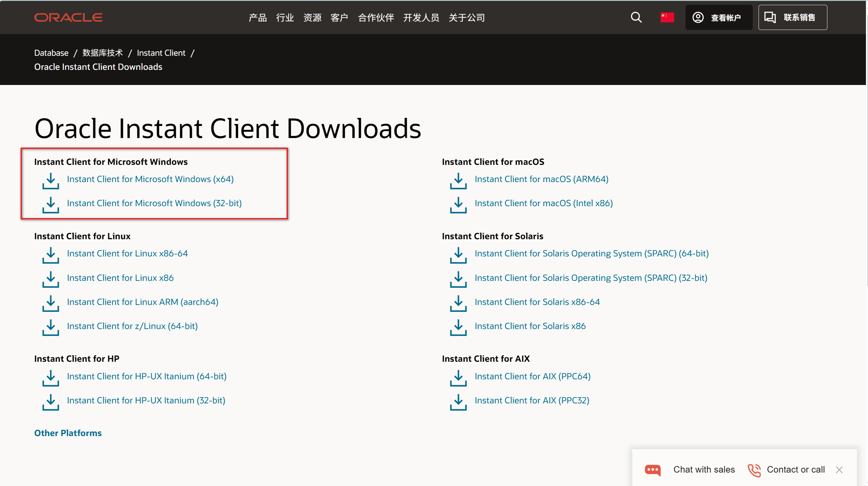Viewport: 868px width, 486px height.
Task: Click download icon beside Linux x86-64
Action: pyautogui.click(x=51, y=255)
